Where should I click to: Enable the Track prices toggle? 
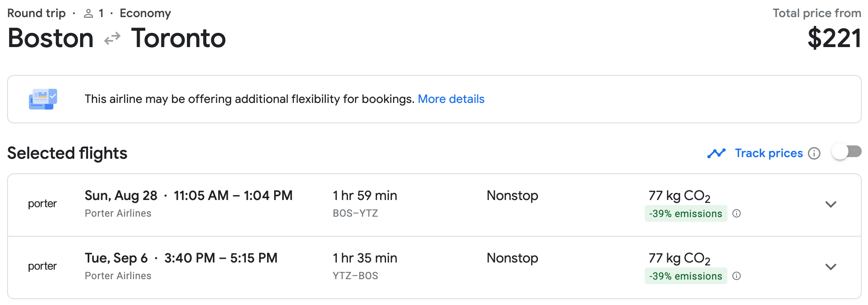846,152
